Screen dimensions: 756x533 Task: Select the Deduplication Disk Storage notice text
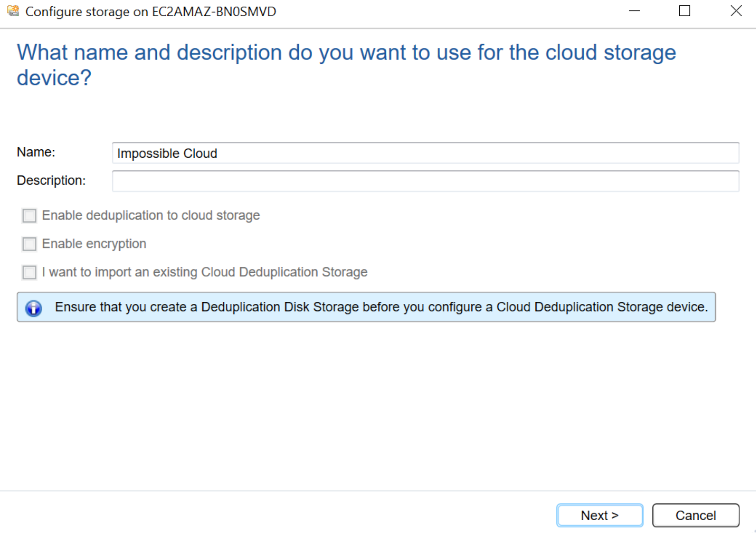point(381,307)
